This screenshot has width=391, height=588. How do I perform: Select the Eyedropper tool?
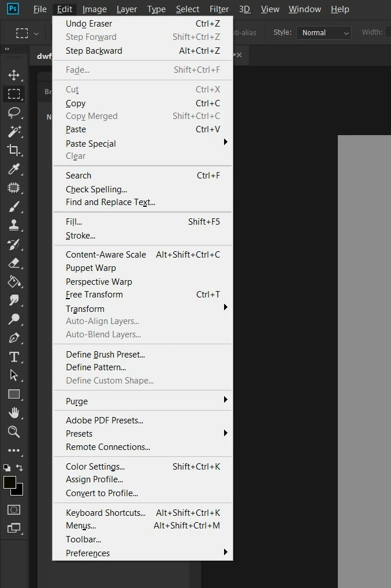pos(14,169)
